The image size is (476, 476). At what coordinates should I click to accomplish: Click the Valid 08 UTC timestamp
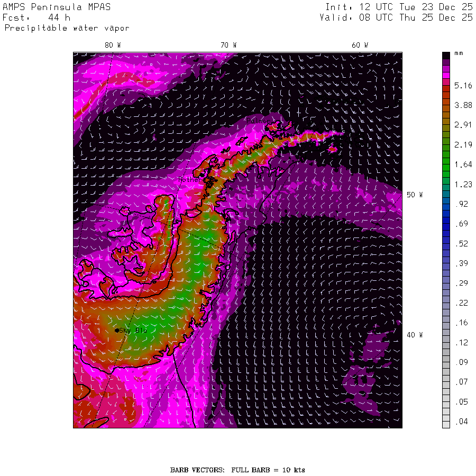(x=396, y=17)
